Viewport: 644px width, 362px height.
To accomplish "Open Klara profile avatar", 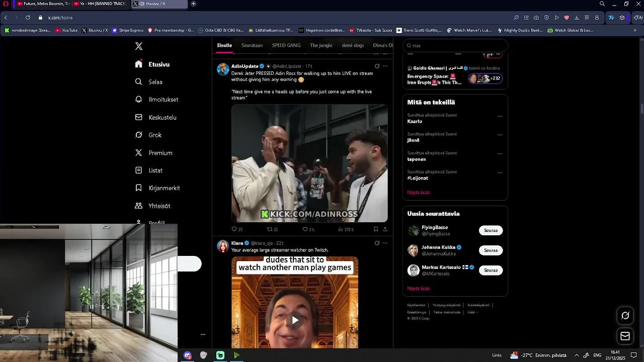I will tap(223, 246).
